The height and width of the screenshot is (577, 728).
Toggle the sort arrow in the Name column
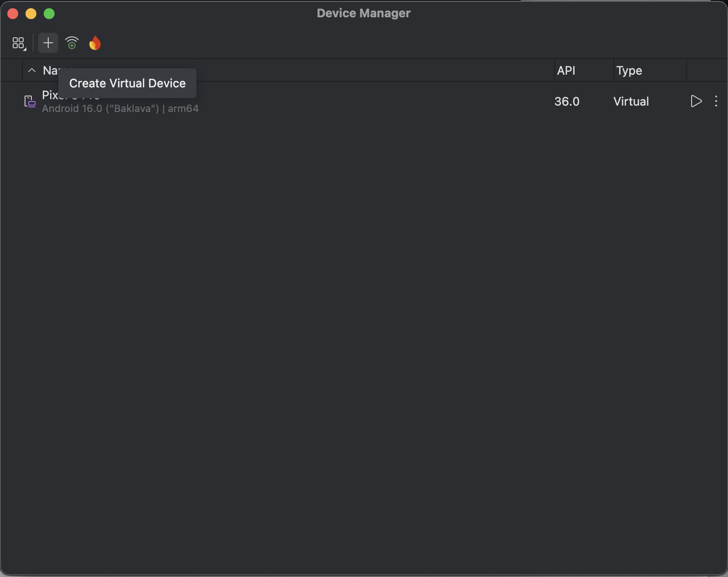(32, 71)
